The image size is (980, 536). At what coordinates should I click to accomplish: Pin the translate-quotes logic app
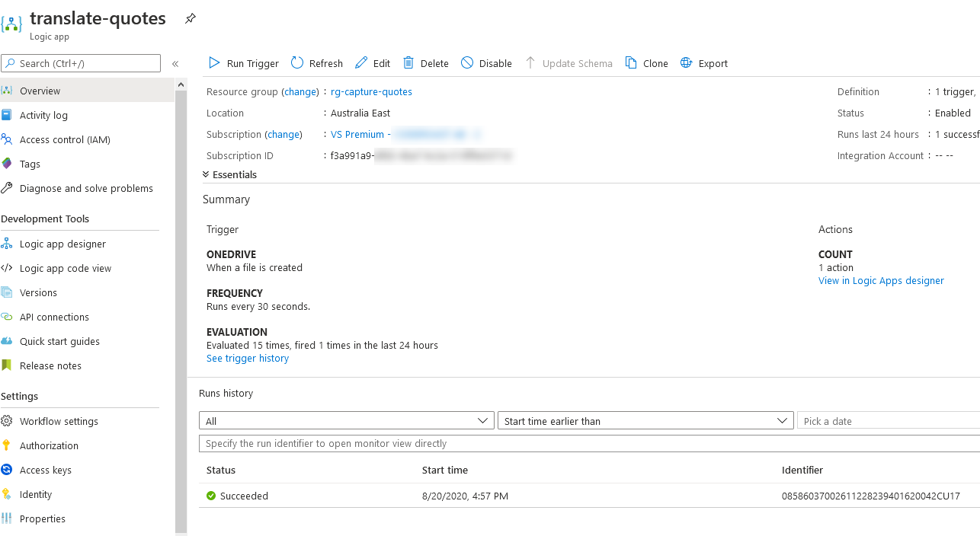(191, 18)
